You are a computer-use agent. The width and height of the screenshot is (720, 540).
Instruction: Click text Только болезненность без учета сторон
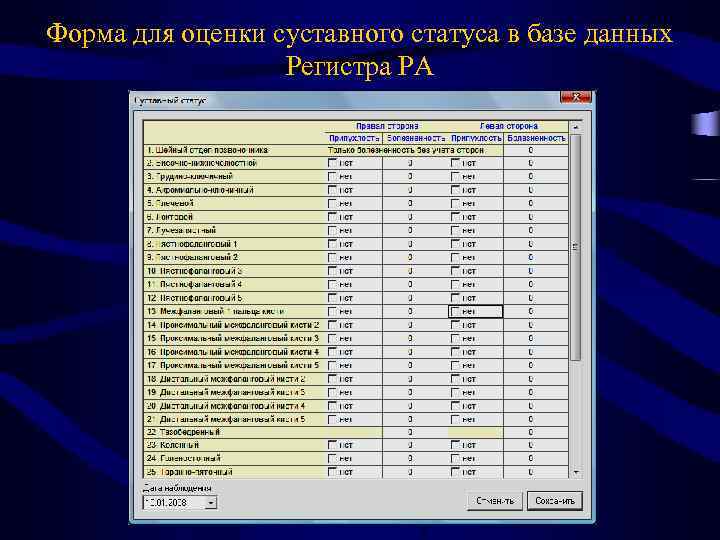tap(406, 150)
